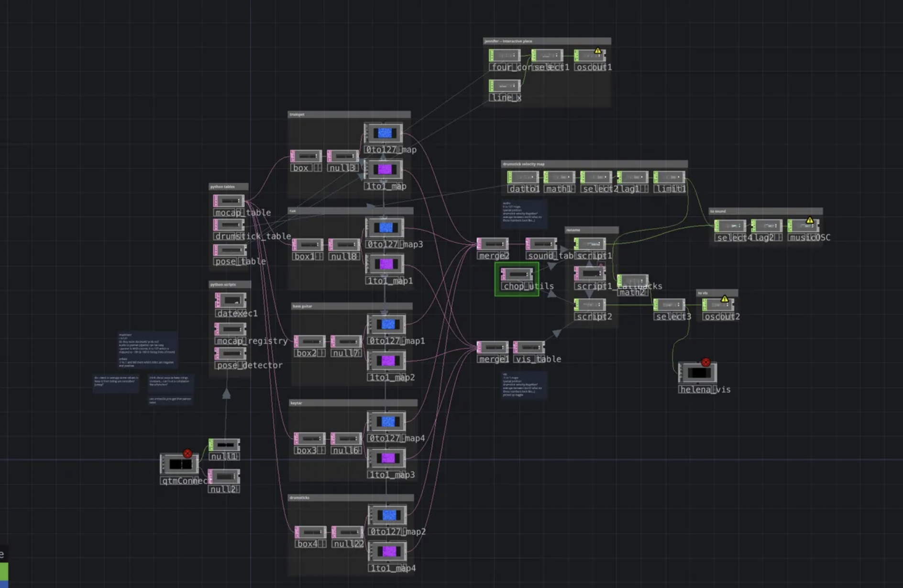Screen dimensions: 903x588
Task: Click the qtmConnect node
Action: coord(179,464)
